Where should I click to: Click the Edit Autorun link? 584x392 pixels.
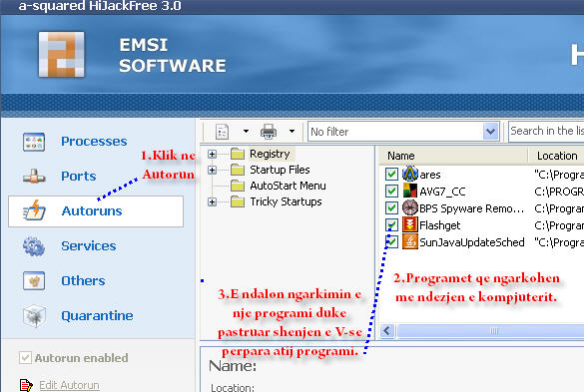(x=69, y=385)
